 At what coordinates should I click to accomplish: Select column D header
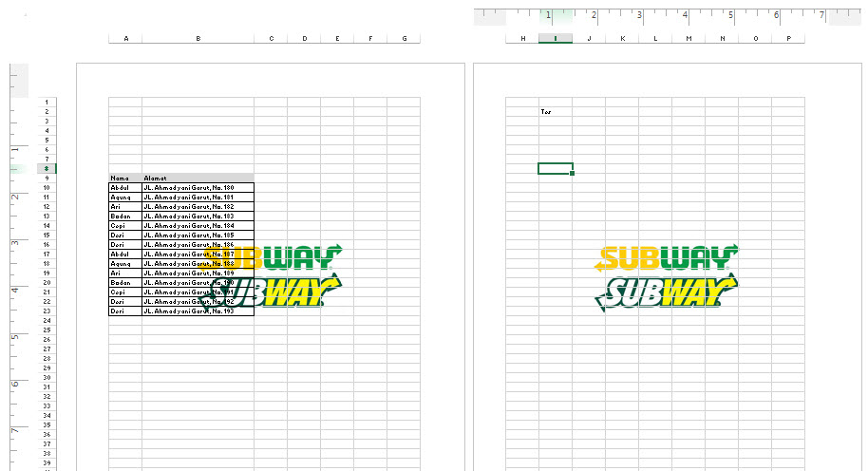click(304, 39)
